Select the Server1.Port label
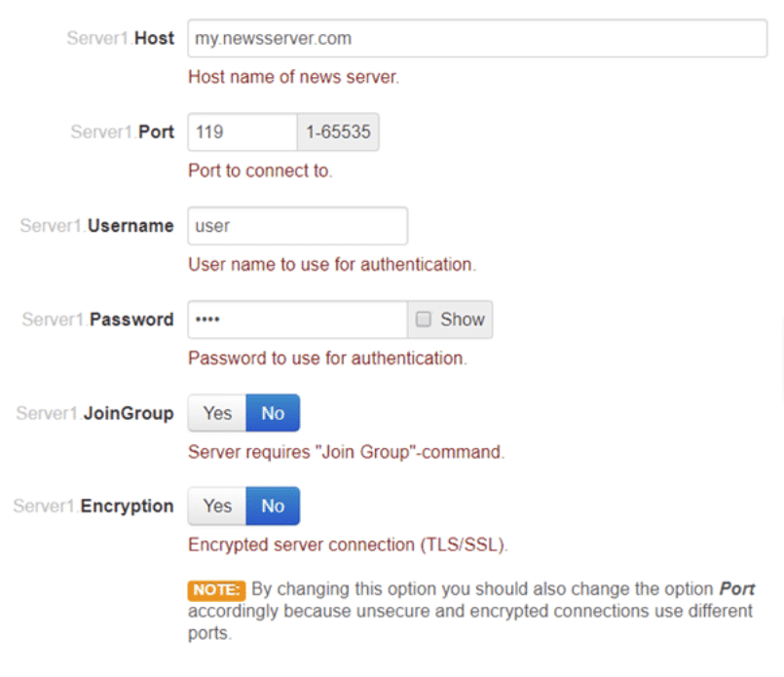This screenshot has width=784, height=677. [x=126, y=132]
